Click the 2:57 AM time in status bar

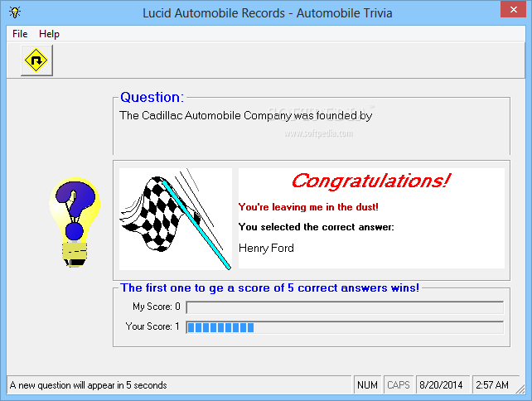pyautogui.click(x=492, y=385)
